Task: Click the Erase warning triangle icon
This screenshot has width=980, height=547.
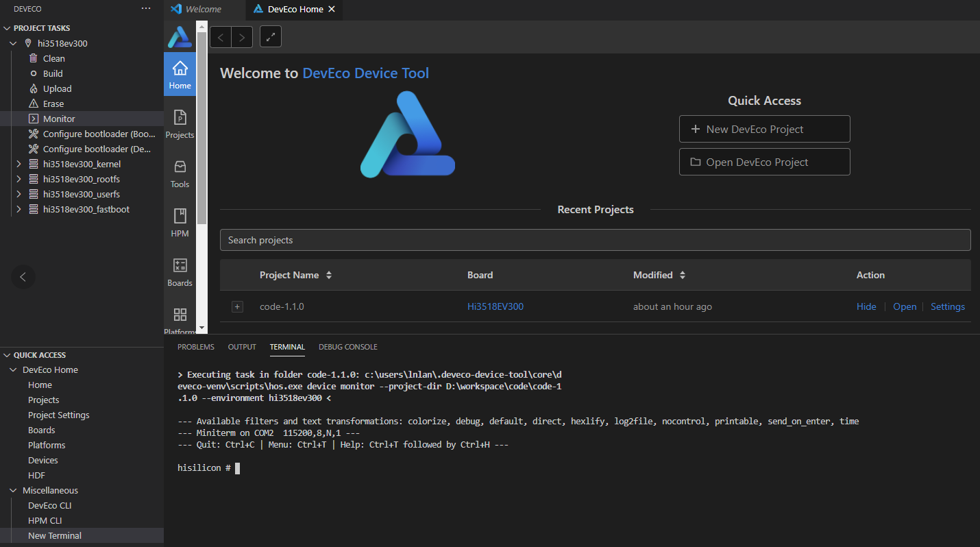Action: click(33, 104)
